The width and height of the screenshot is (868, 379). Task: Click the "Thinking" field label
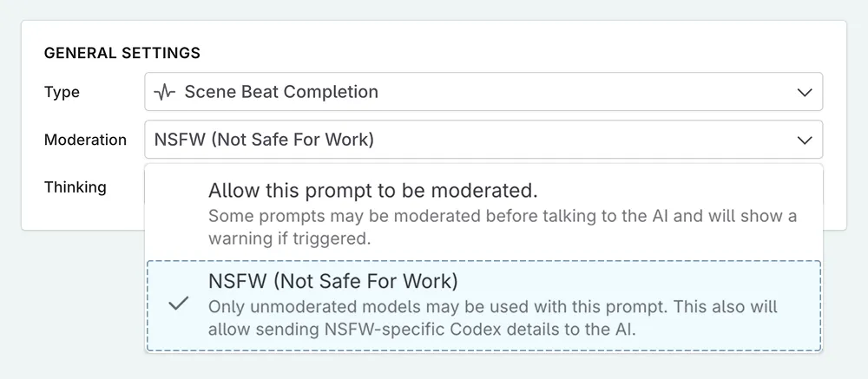tap(76, 186)
